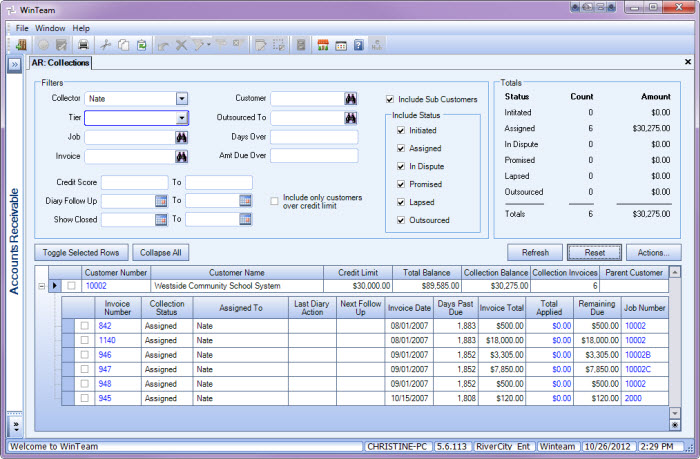Collapse the customer 10002 row expander
700x459 pixels.
coord(40,286)
